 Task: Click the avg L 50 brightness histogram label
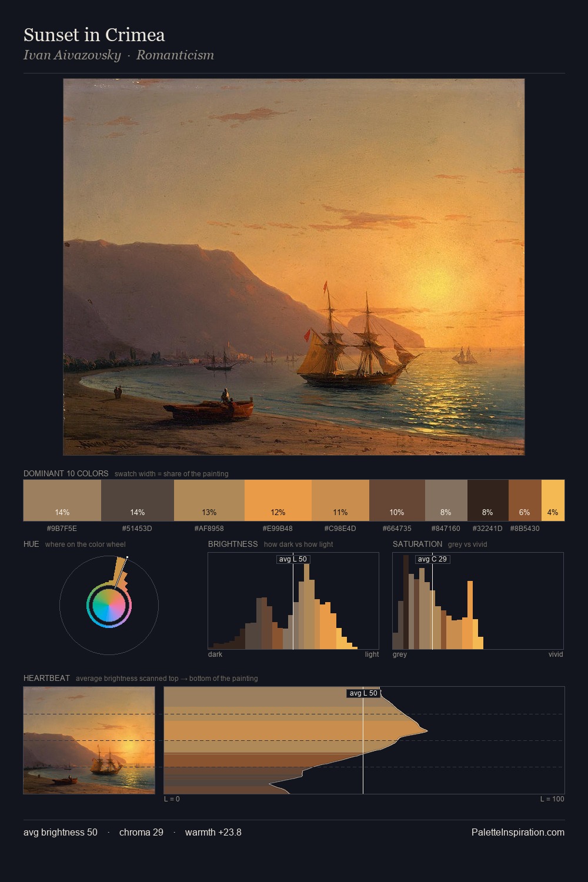click(x=293, y=559)
